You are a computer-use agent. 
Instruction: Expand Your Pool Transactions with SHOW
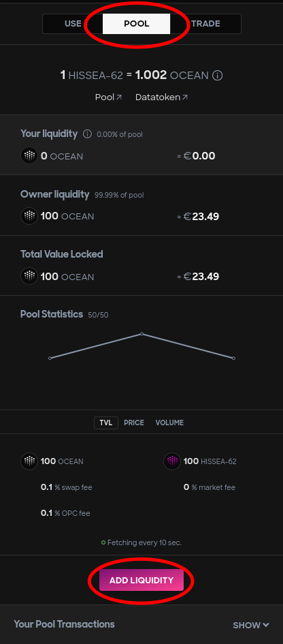[x=251, y=625]
